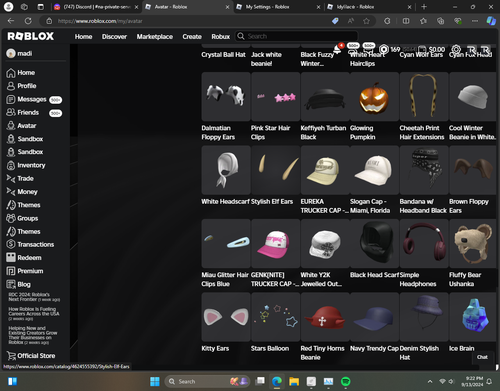Open Marketplace in Roblox top menu
The height and width of the screenshot is (391, 500).
(x=155, y=36)
